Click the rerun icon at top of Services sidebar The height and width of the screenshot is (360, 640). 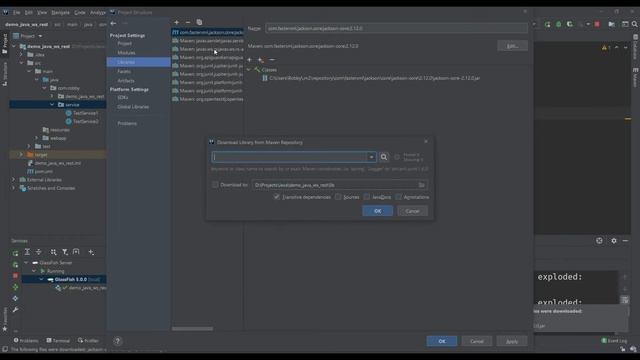(15, 253)
